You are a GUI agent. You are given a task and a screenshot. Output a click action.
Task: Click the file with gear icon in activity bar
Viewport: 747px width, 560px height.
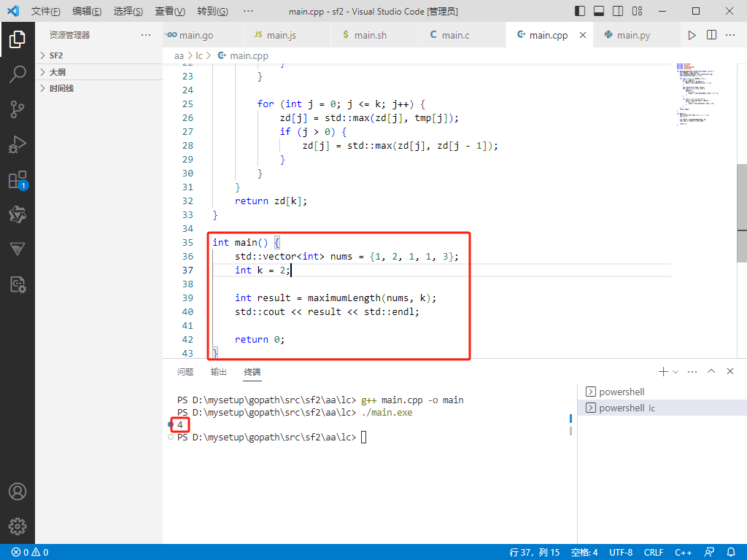(x=18, y=284)
